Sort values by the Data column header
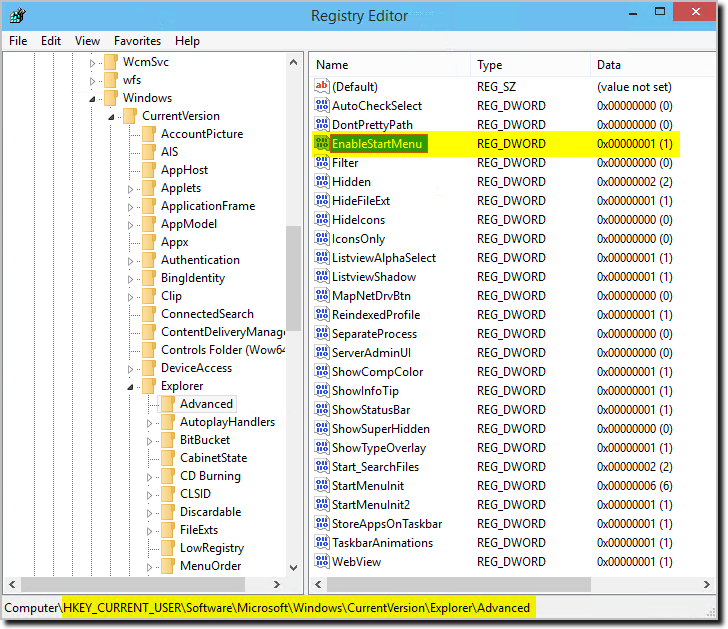This screenshot has height=629, width=728. [x=653, y=65]
